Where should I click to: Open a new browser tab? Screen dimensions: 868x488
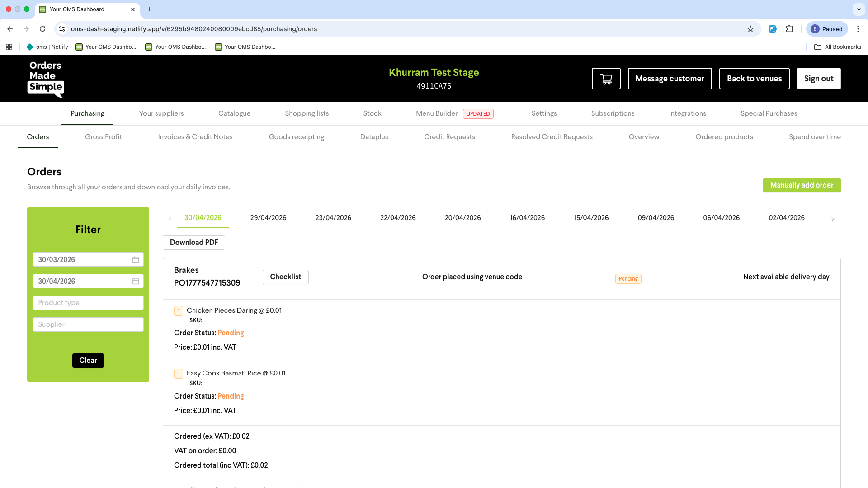point(149,9)
